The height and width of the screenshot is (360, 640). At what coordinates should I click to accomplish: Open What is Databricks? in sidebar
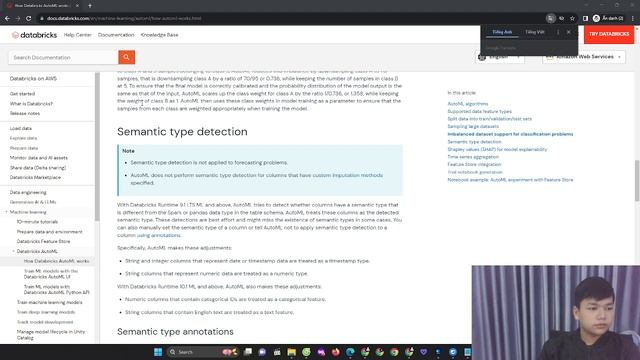[x=31, y=104]
